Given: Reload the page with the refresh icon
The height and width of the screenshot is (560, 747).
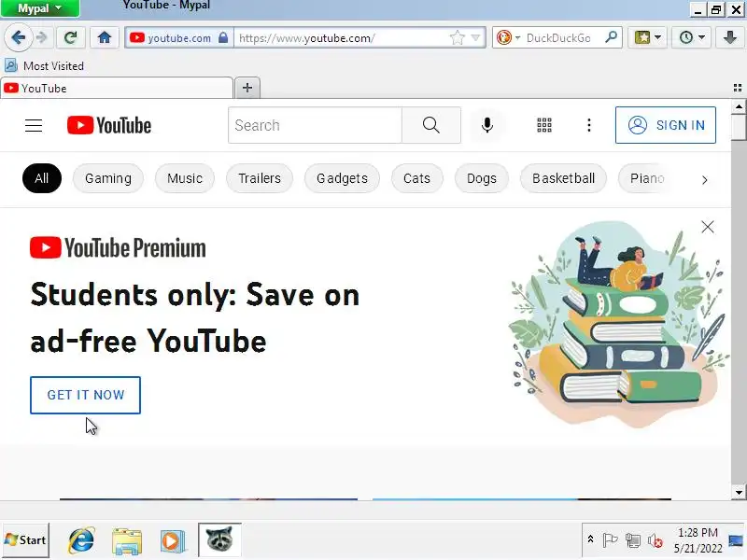Looking at the screenshot, I should click(x=71, y=37).
